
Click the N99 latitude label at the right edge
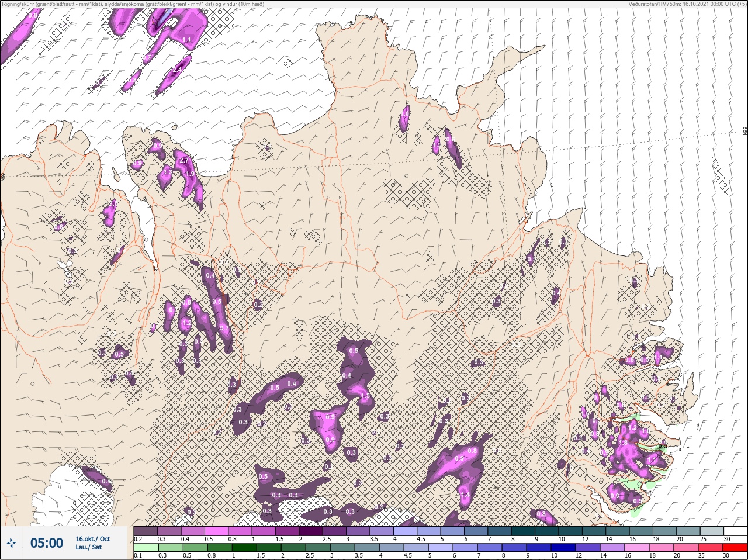pyautogui.click(x=745, y=132)
